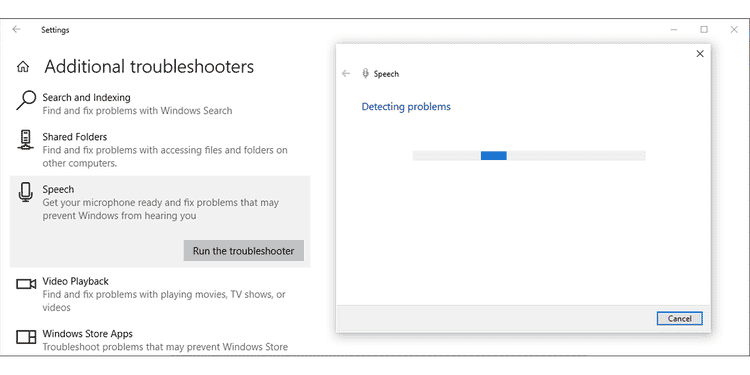Screen dimensions: 750x375
Task: Maximize the Settings window
Action: [704, 30]
